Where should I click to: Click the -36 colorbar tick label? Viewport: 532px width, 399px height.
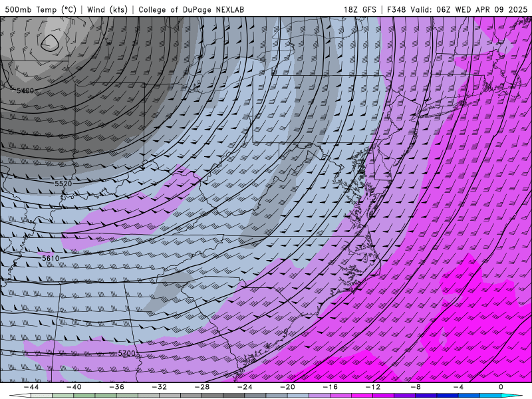tap(116, 387)
